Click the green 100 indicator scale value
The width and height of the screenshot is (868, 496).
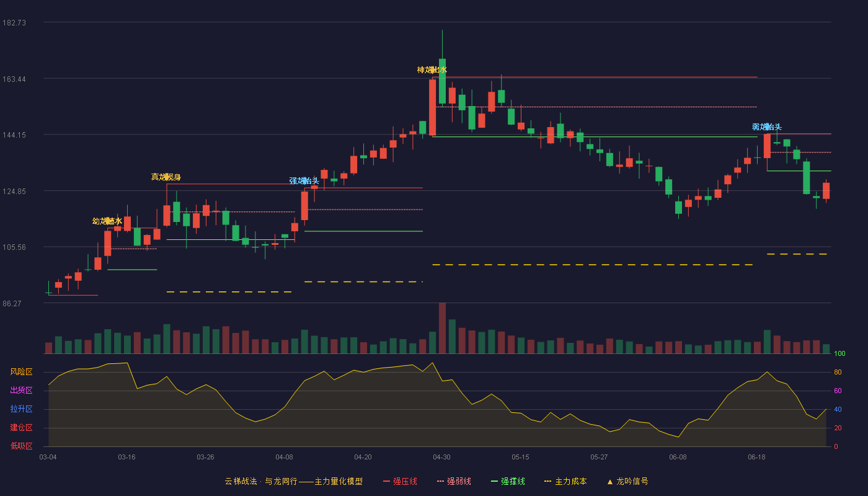839,353
